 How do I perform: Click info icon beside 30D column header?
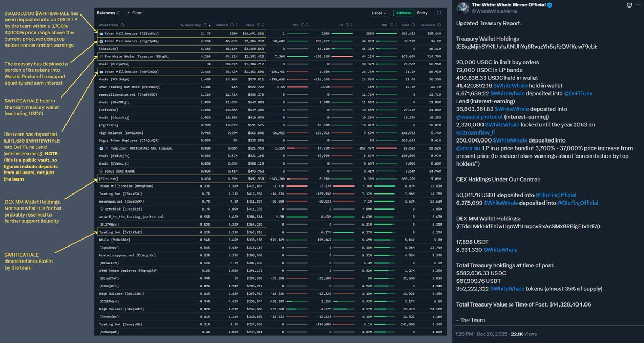click(391, 25)
